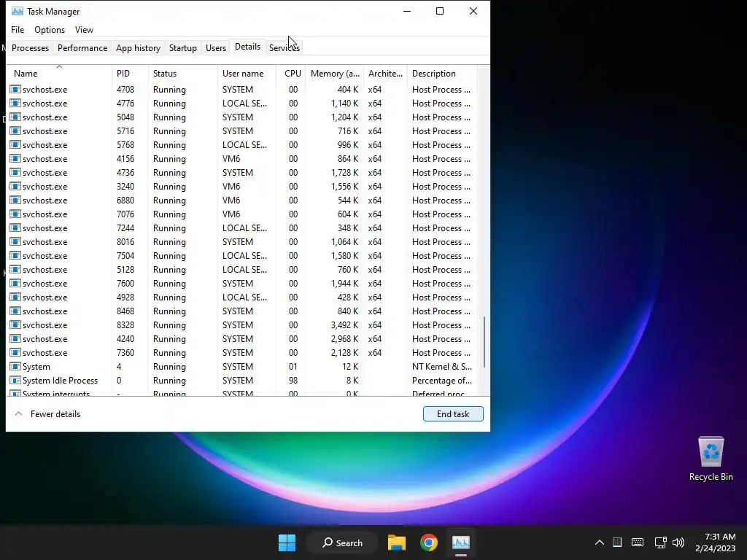Sort by the Name column header
747x560 pixels.
coord(59,74)
